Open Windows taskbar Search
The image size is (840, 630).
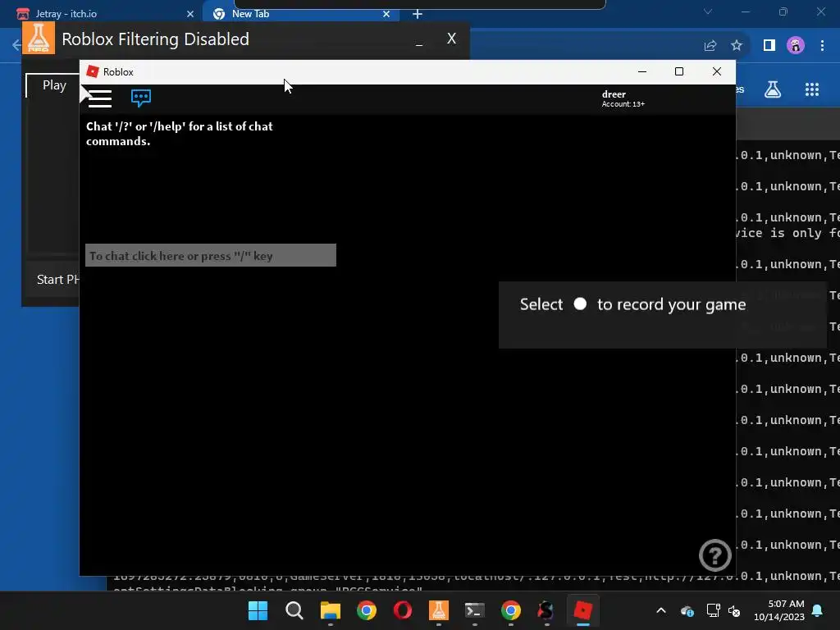pyautogui.click(x=294, y=610)
